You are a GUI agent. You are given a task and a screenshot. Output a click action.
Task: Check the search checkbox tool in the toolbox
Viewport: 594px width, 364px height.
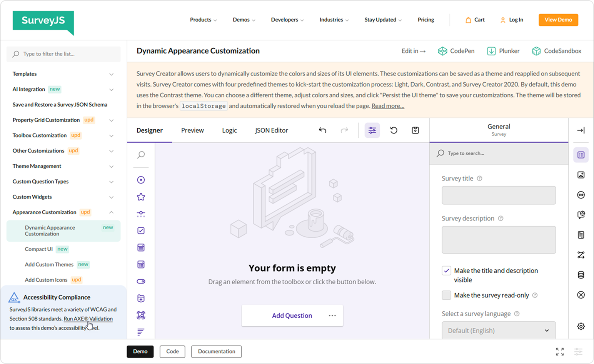141,230
